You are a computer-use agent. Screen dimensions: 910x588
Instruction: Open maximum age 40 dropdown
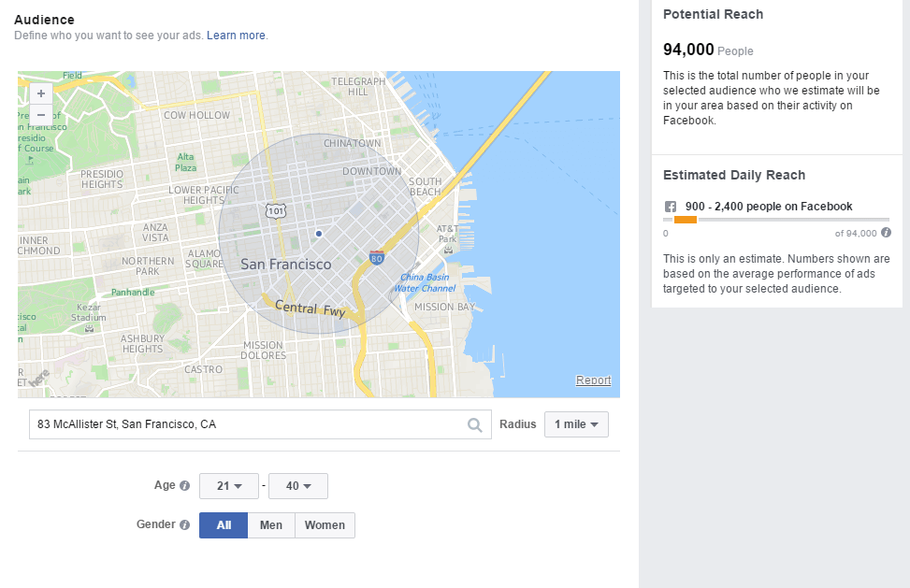click(297, 486)
